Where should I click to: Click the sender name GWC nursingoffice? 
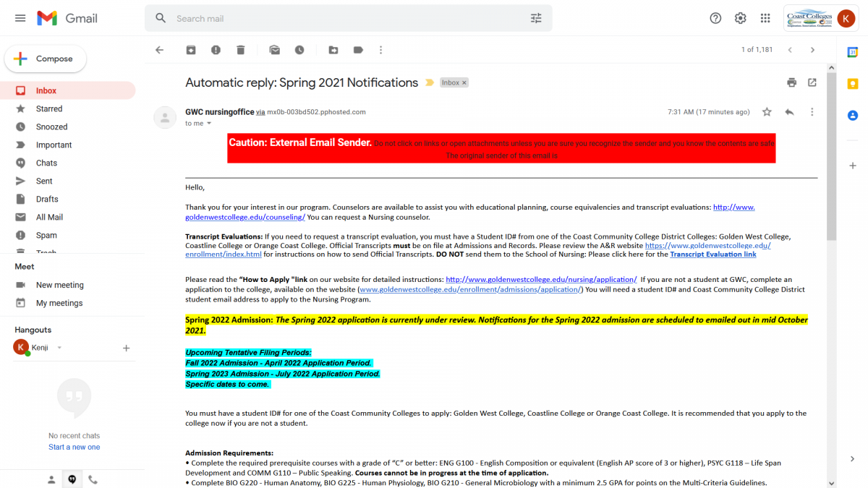pos(220,112)
